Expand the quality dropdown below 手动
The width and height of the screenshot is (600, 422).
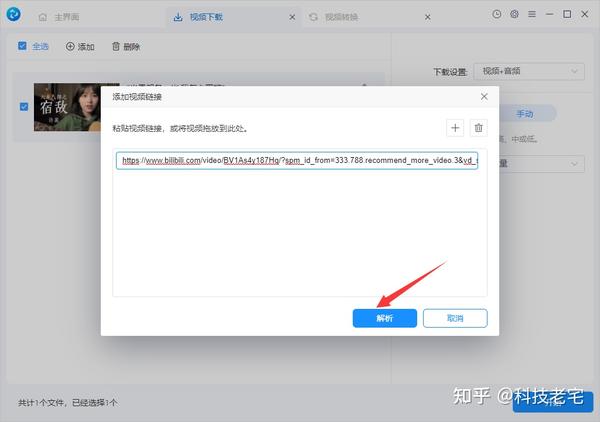point(542,164)
